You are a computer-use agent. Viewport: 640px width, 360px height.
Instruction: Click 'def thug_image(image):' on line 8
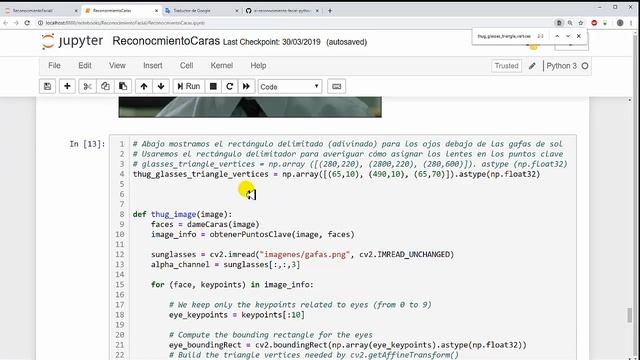pyautogui.click(x=182, y=214)
